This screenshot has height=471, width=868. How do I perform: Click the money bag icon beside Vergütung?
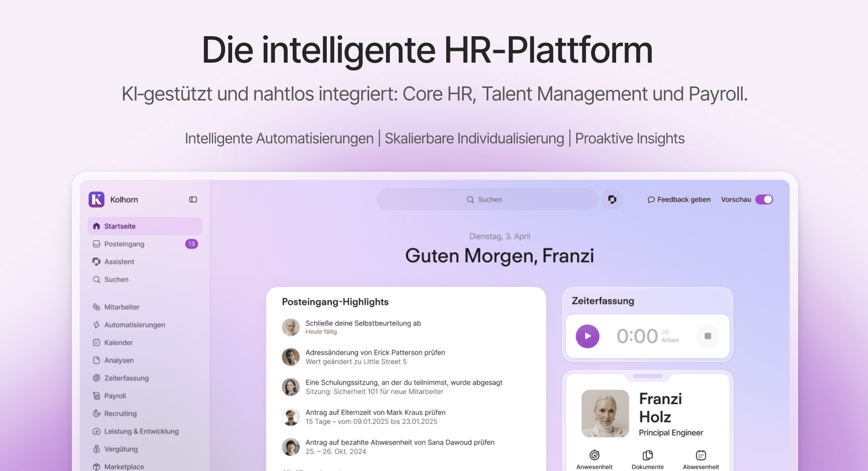coord(96,449)
